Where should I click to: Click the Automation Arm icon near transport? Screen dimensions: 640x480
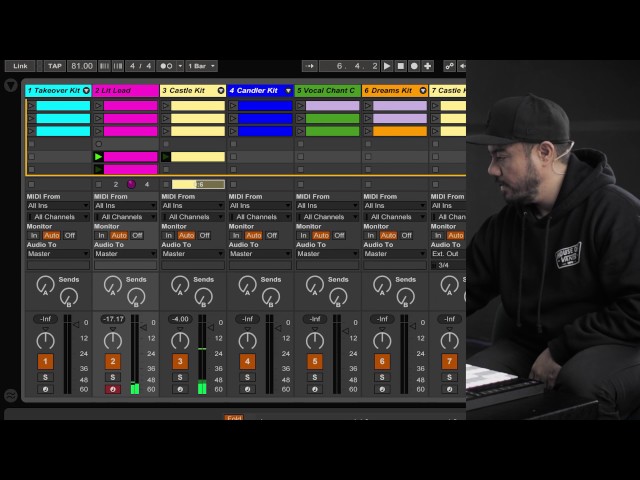pyautogui.click(x=449, y=66)
